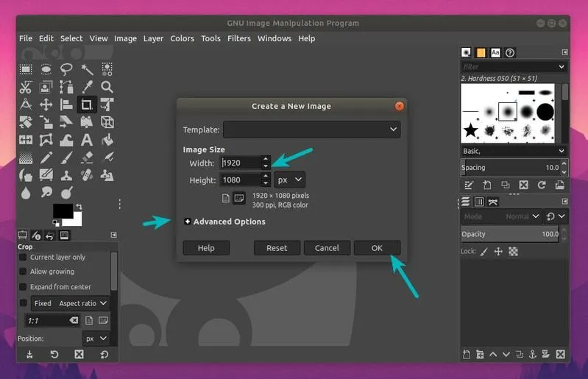588x379 pixels.
Task: Select the Free Select lasso tool
Action: 66,69
